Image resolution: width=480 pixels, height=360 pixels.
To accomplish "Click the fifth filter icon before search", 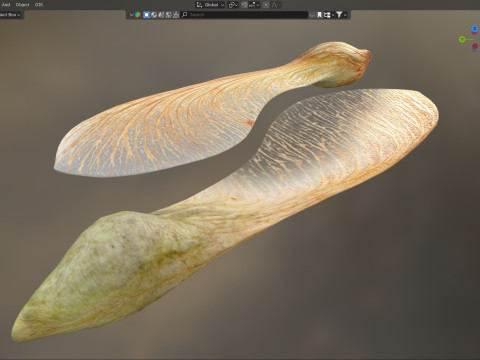I will [x=168, y=15].
